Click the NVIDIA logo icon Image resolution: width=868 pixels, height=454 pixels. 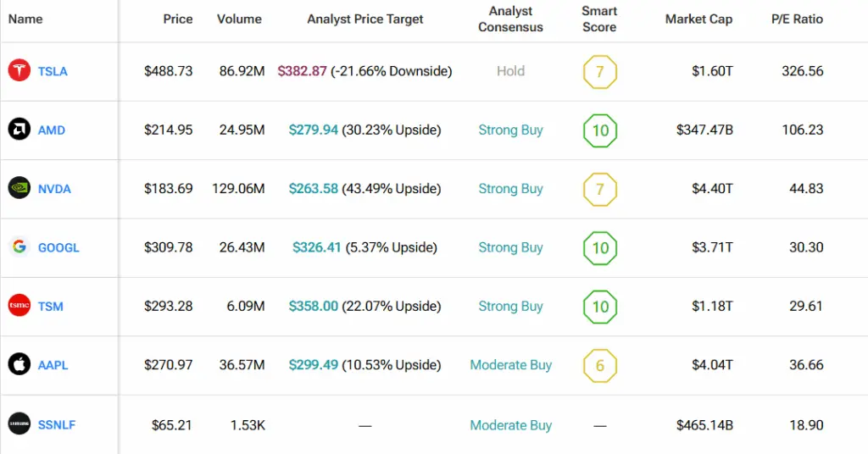[19, 188]
